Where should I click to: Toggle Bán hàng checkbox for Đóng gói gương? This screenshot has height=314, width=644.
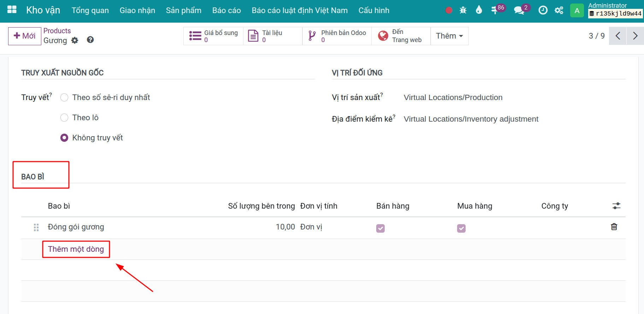click(380, 228)
